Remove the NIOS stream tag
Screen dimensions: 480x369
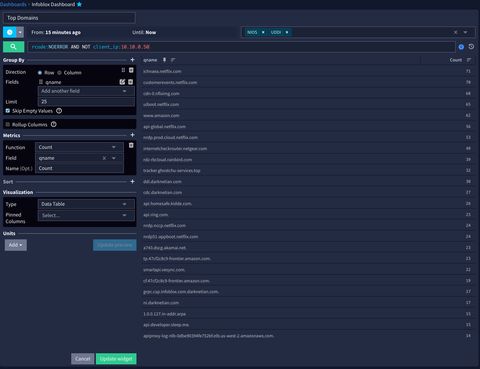[x=263, y=32]
